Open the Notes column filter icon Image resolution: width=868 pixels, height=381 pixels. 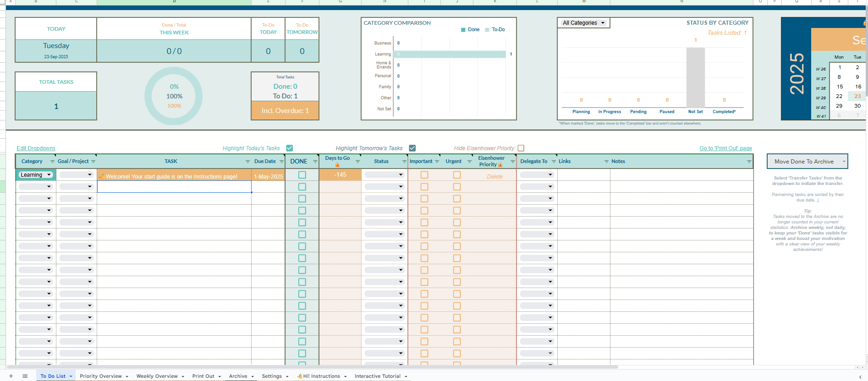tap(749, 162)
